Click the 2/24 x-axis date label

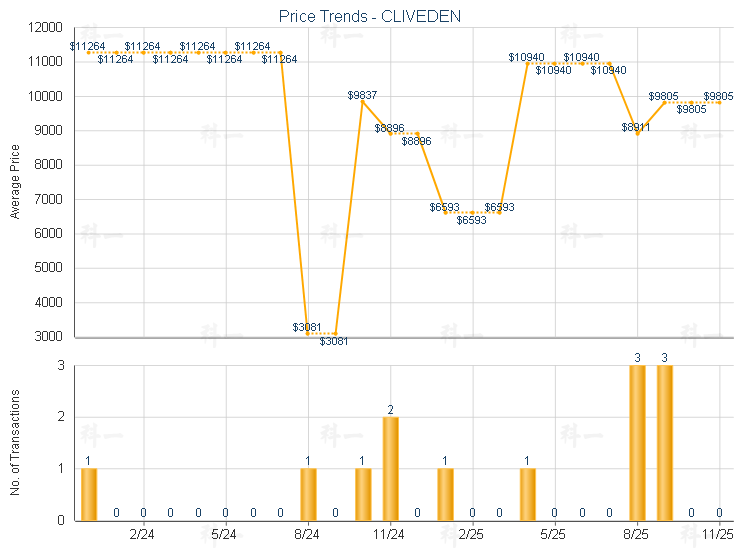(x=144, y=536)
